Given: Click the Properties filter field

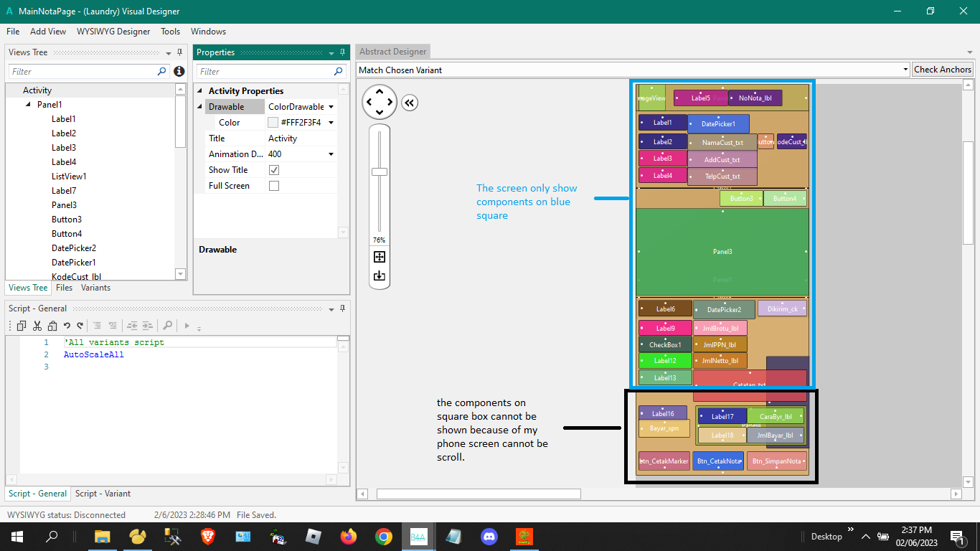Looking at the screenshot, I should [x=271, y=72].
